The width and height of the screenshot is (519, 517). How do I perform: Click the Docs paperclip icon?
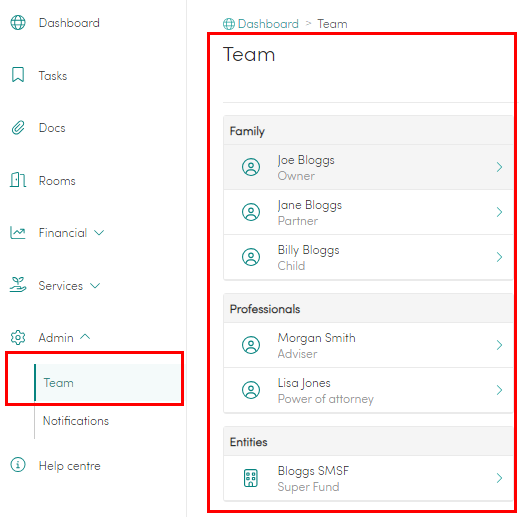point(18,128)
